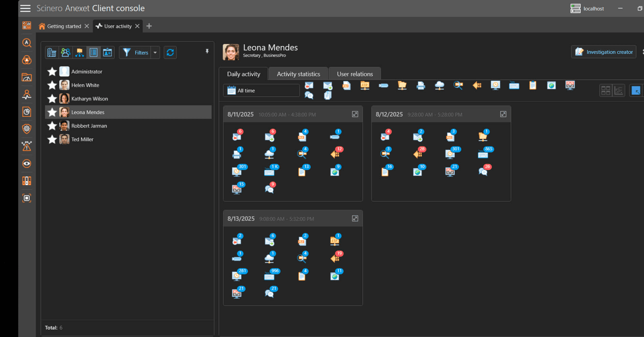Filter by keyboard input activity icon
The image size is (644, 337).
(514, 85)
